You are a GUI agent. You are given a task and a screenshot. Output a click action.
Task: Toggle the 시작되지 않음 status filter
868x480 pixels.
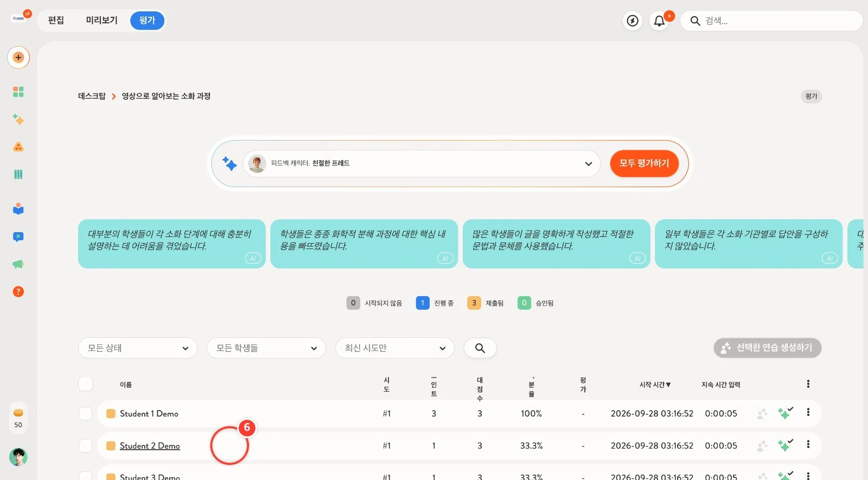(374, 303)
